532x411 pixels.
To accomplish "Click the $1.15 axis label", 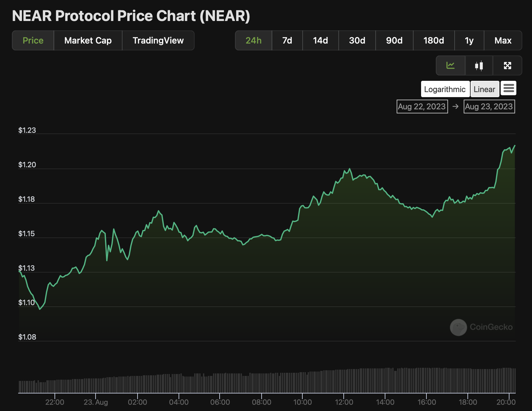I will [x=27, y=234].
